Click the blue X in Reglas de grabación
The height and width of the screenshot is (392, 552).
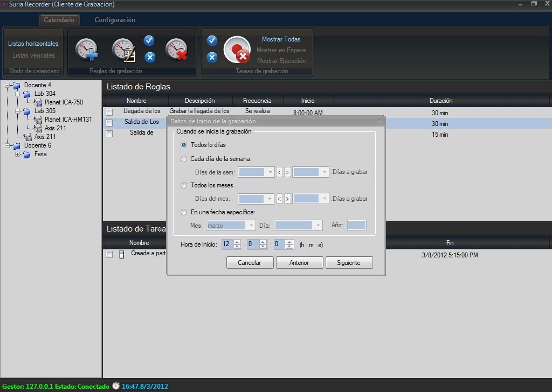tap(150, 57)
